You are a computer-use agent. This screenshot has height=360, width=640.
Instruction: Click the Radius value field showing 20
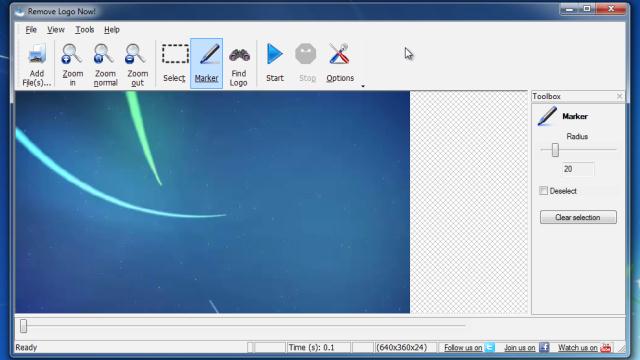[578, 169]
